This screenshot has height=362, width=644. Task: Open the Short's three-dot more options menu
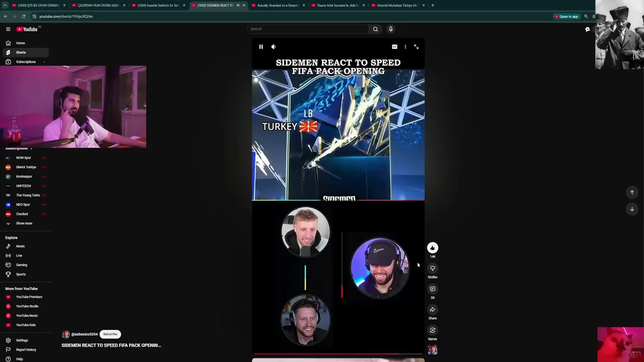point(405,47)
